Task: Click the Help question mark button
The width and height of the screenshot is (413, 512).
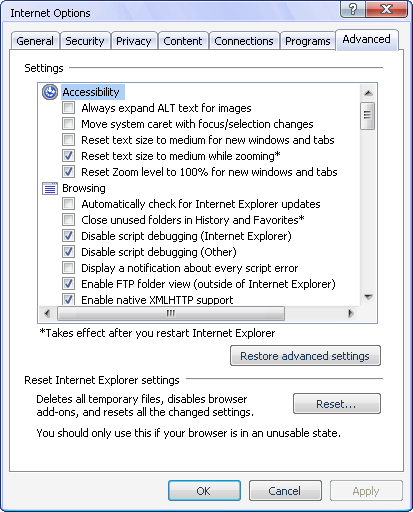Action: [x=353, y=9]
